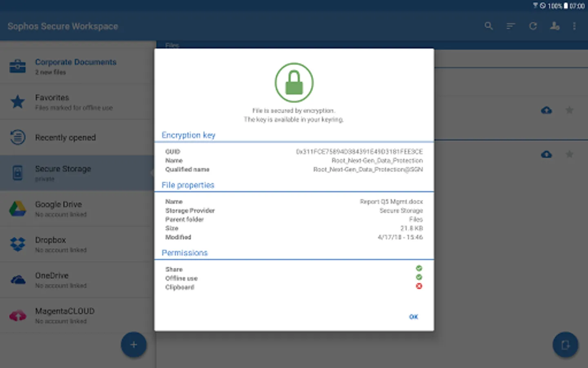
Task: Click the qualified name value ending @SGN
Action: click(x=368, y=169)
